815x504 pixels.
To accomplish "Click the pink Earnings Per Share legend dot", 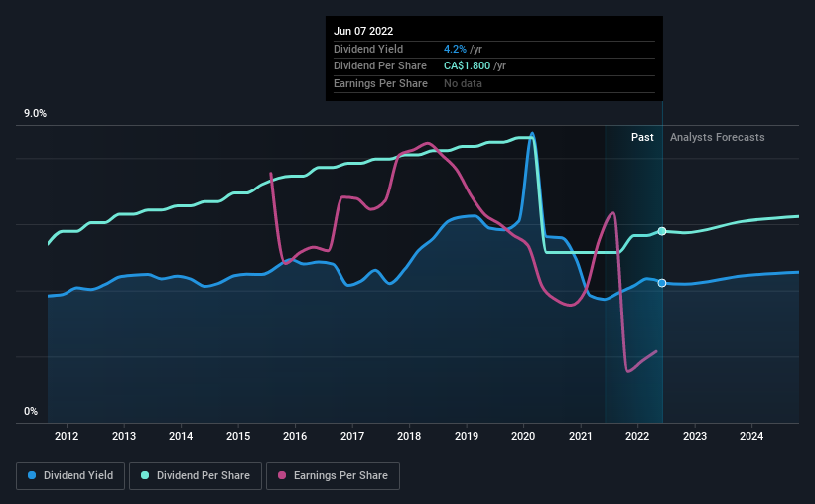I will (282, 475).
